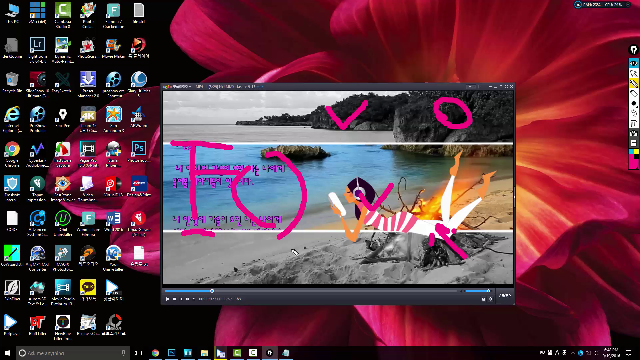This screenshot has height=360, width=640.
Task: Open the Recycle Bin on the desktop
Action: tap(12, 80)
